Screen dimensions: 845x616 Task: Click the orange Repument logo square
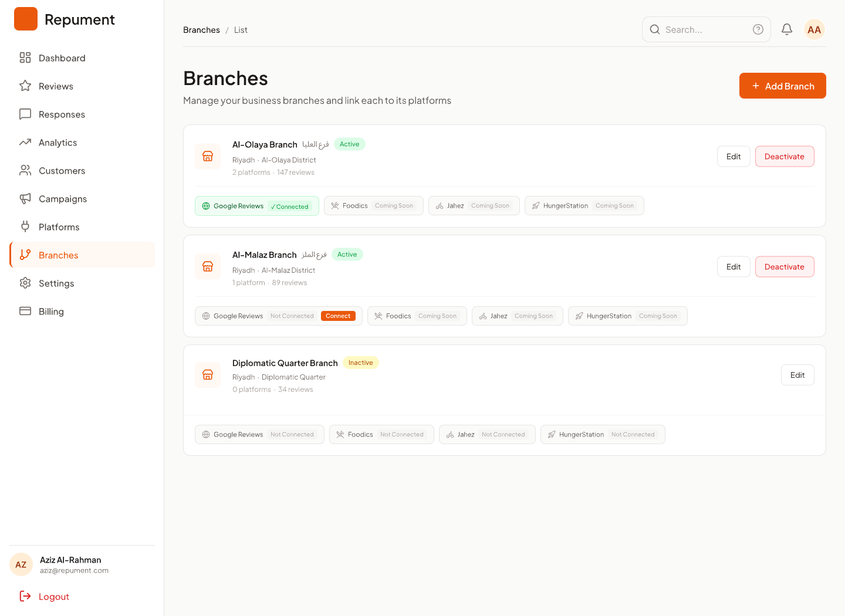(26, 19)
